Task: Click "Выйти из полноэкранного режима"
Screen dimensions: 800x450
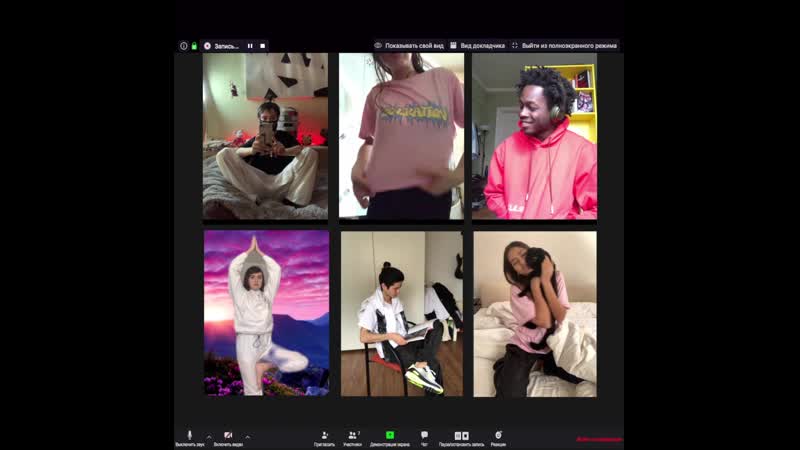Action: [x=564, y=45]
